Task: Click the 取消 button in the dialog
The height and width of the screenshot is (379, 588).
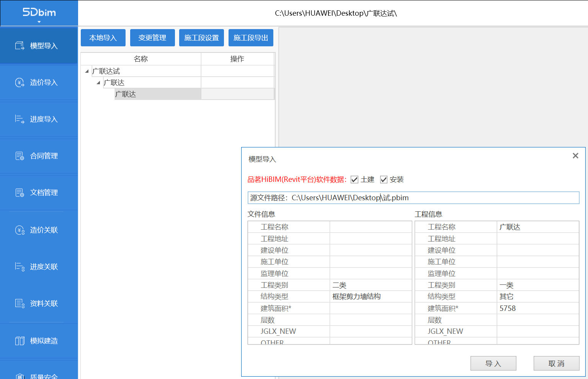Action: [557, 363]
